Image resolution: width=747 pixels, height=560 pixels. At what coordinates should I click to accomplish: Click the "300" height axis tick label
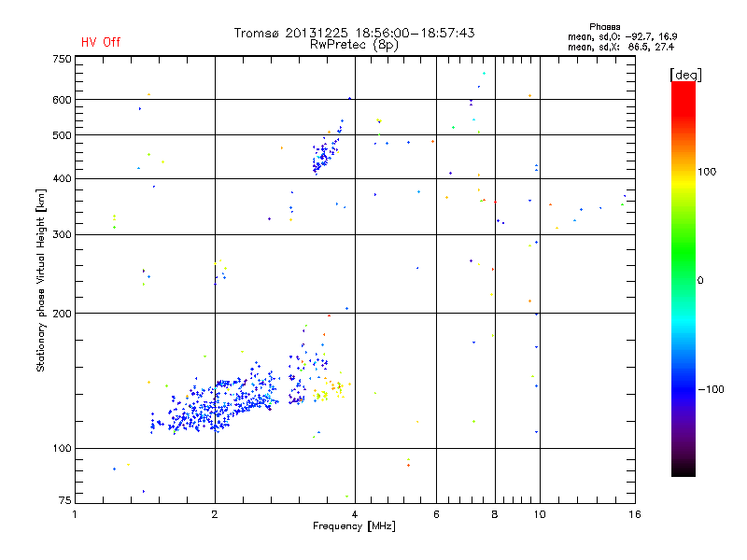pos(62,235)
